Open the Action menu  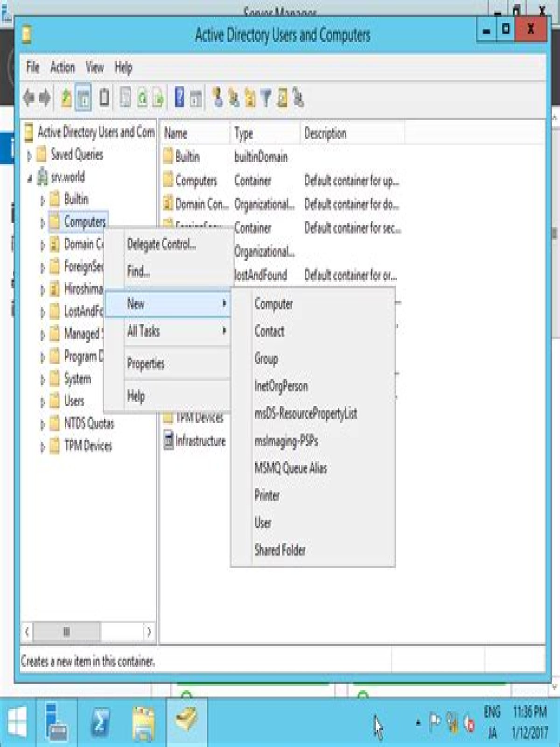click(x=62, y=67)
